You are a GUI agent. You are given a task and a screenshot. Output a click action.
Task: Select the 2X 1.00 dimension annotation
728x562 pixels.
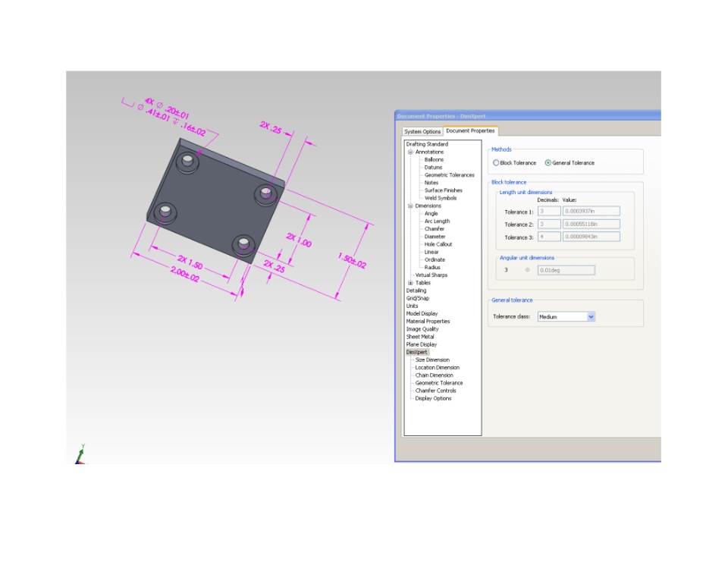point(299,240)
